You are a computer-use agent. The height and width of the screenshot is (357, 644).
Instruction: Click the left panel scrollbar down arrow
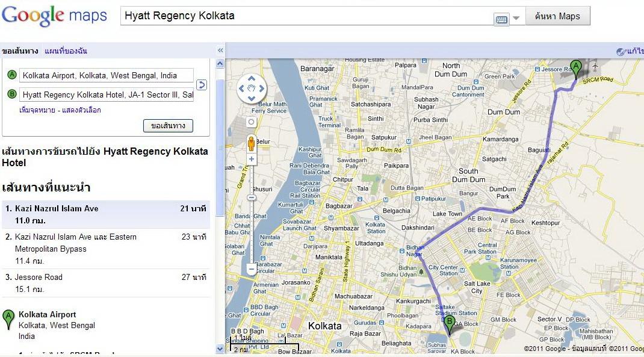[x=220, y=349]
